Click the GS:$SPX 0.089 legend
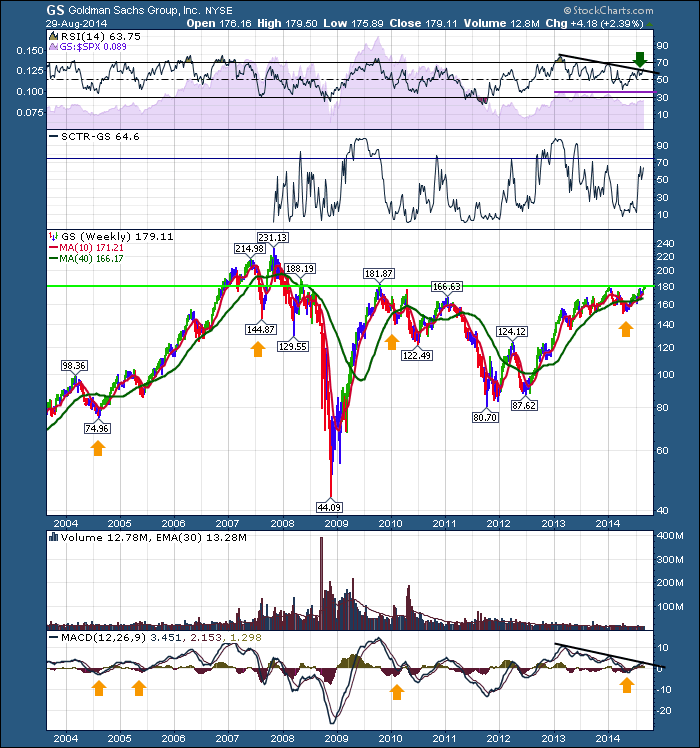The image size is (700, 748). [93, 47]
